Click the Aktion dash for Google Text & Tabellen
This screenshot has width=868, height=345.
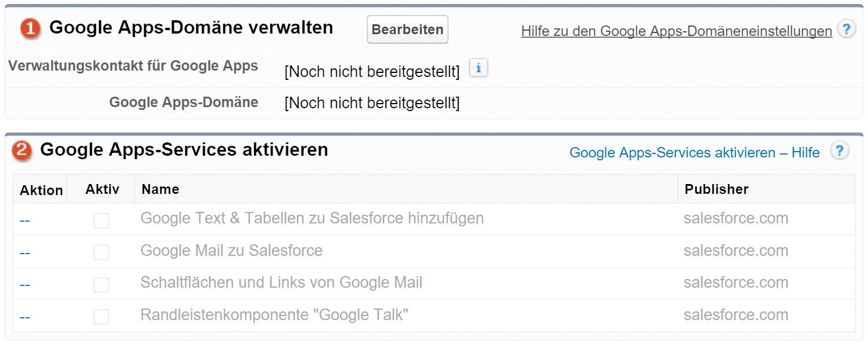pos(25,221)
